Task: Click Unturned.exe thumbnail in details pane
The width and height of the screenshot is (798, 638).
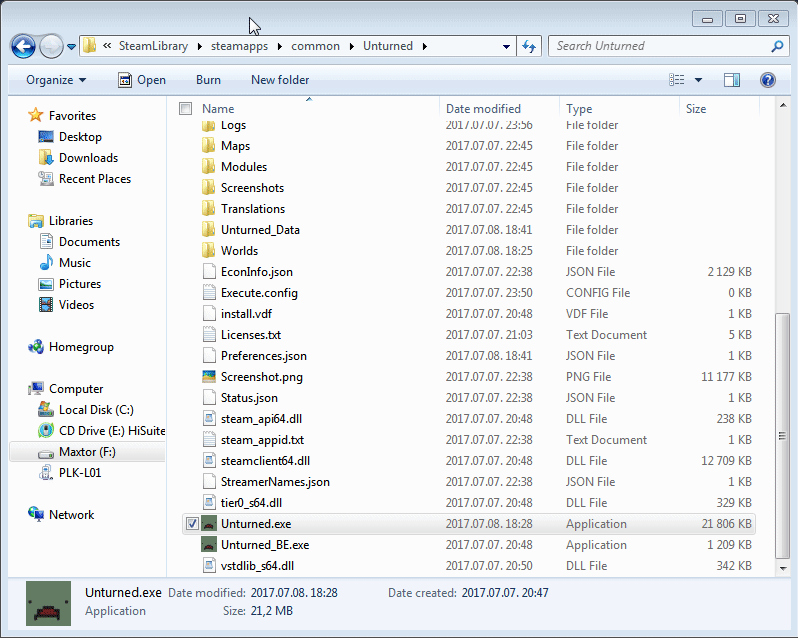Action: point(48,603)
